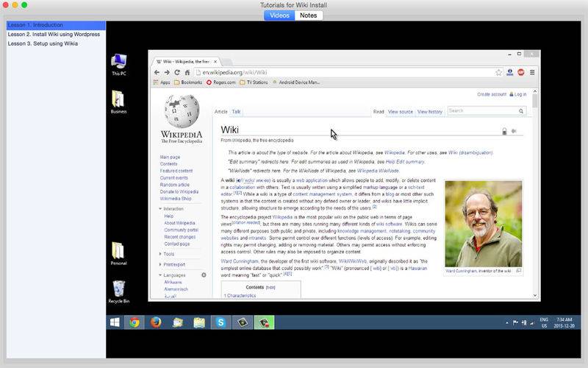Click the green-highlighted recorder taskbar icon
This screenshot has width=588, height=368.
(264, 322)
